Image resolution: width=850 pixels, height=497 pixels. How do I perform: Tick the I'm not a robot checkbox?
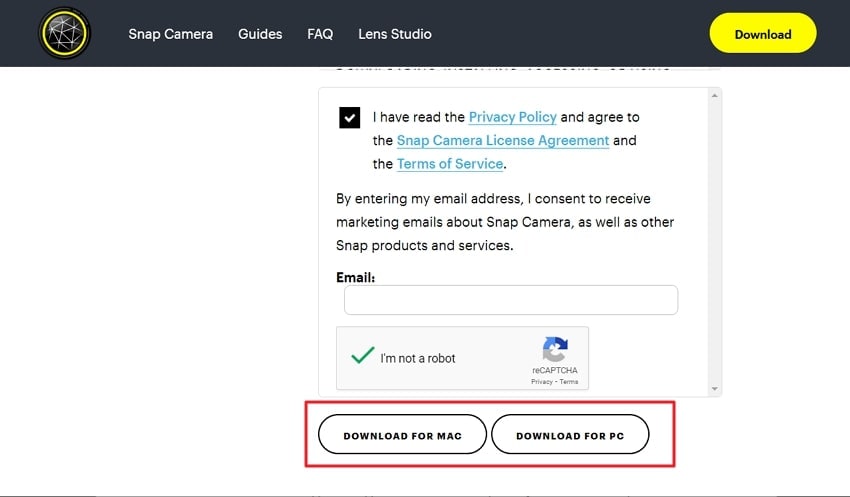pos(363,357)
